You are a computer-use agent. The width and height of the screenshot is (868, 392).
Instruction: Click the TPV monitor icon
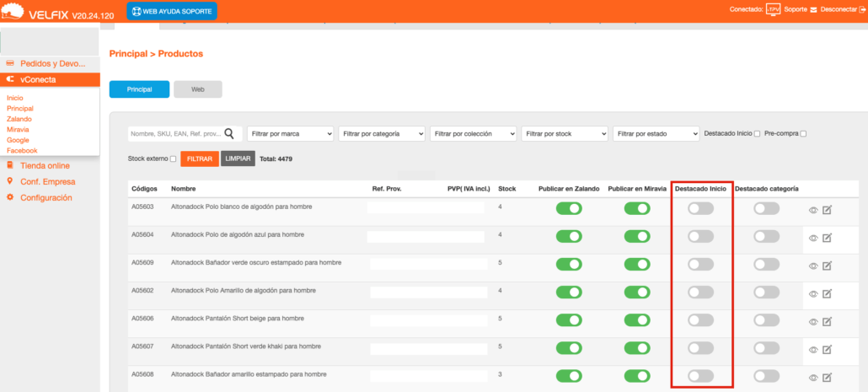point(773,10)
